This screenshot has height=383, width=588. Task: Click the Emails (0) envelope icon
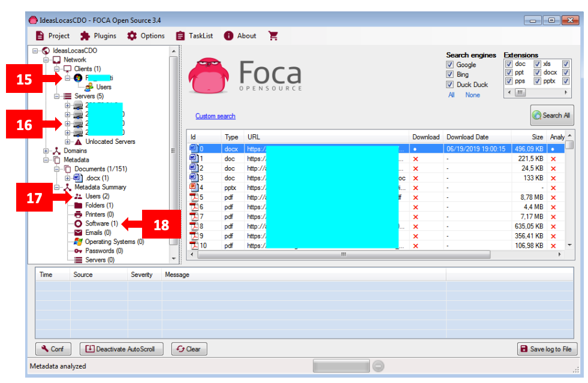[x=78, y=233]
